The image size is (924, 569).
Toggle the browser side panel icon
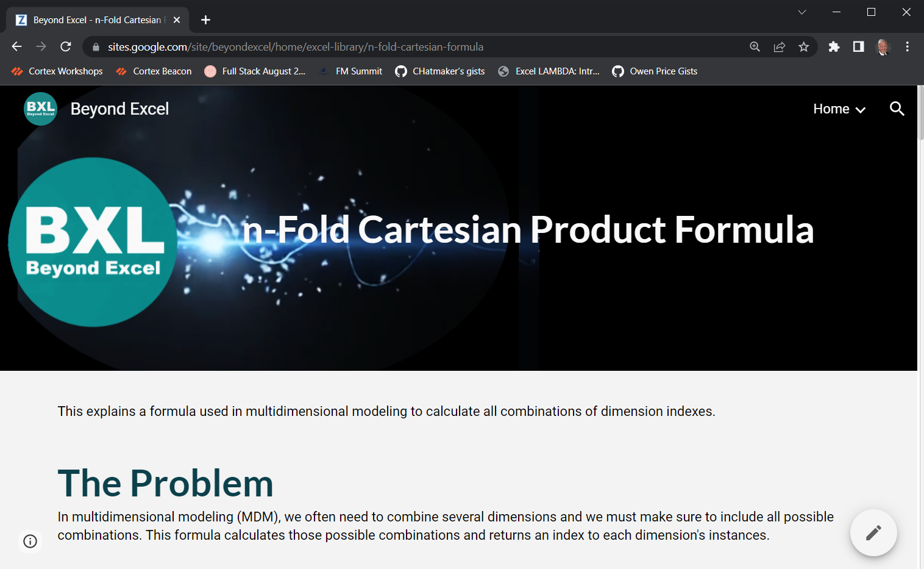[x=858, y=47]
